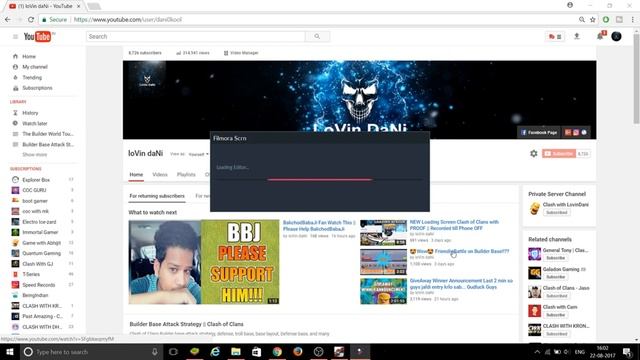Subscribe to Galadon Gaming channel

tap(556, 277)
